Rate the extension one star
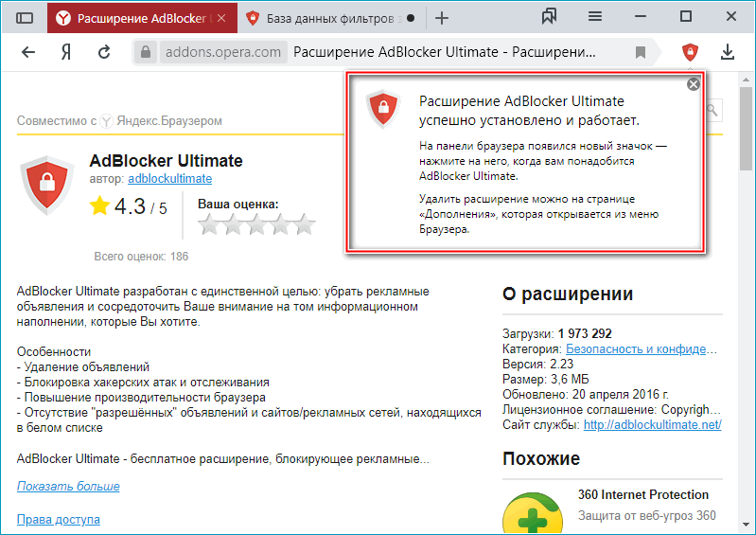 pos(210,224)
